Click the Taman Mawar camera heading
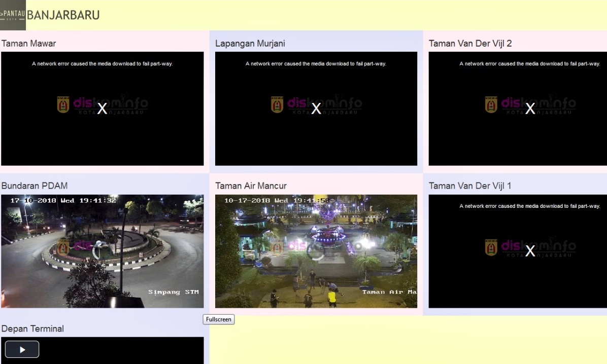The width and height of the screenshot is (607, 364). pyautogui.click(x=28, y=44)
